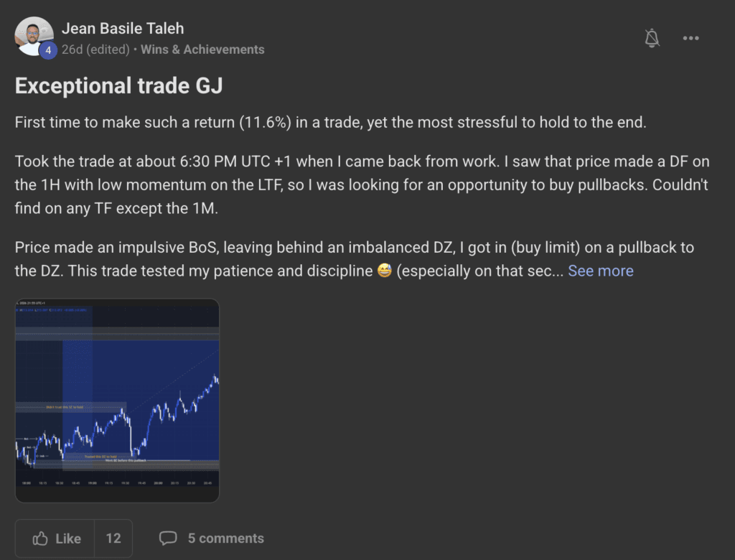Toggle post notifications with the bell icon

(652, 38)
